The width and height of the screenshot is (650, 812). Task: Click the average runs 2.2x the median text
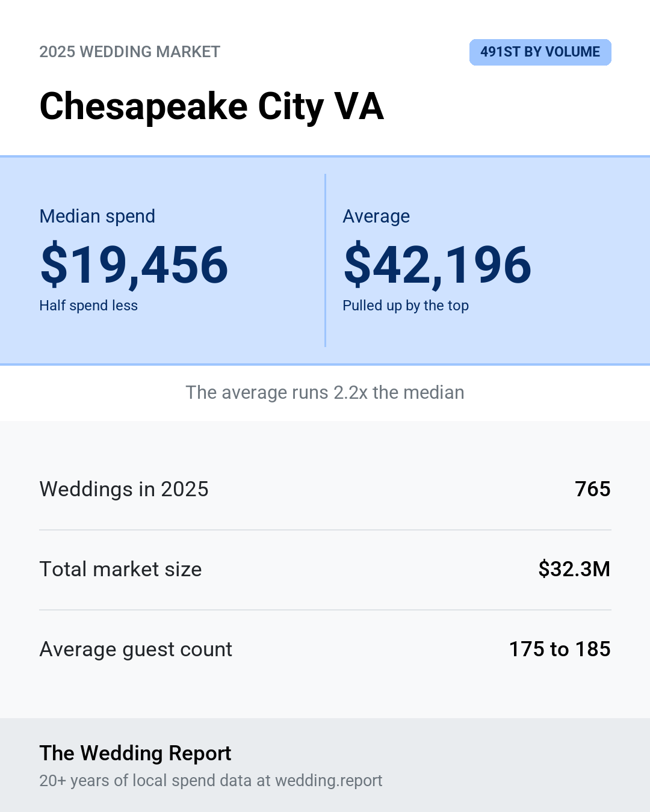325,392
